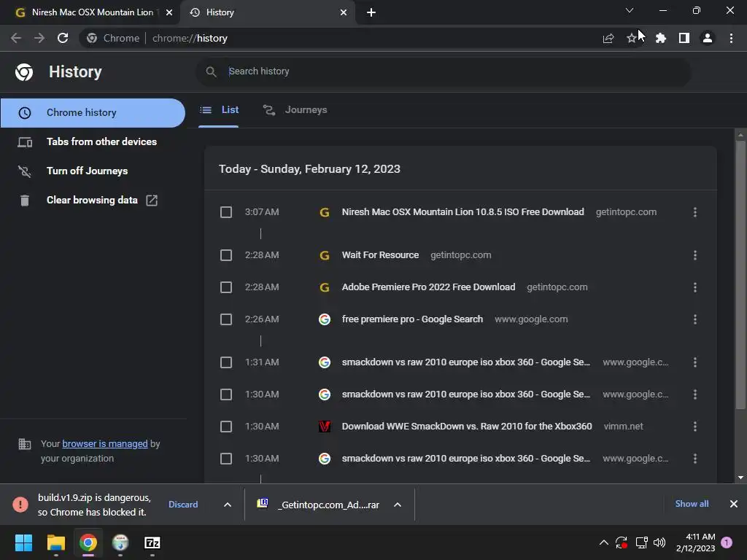Share this page via the share icon

[x=608, y=38]
